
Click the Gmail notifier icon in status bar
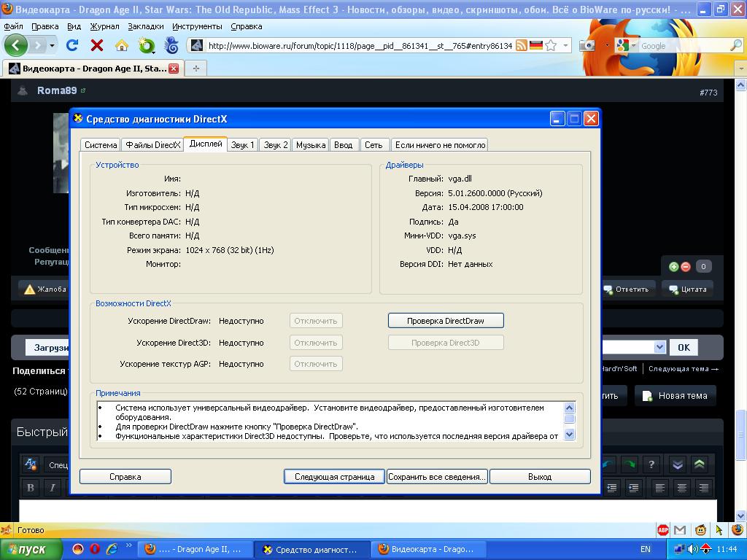[x=680, y=529]
